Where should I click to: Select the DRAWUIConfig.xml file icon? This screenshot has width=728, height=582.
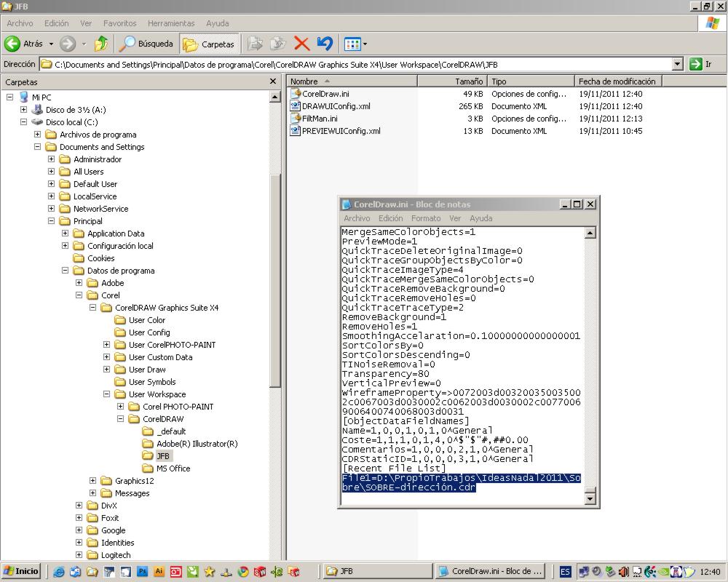click(x=296, y=105)
